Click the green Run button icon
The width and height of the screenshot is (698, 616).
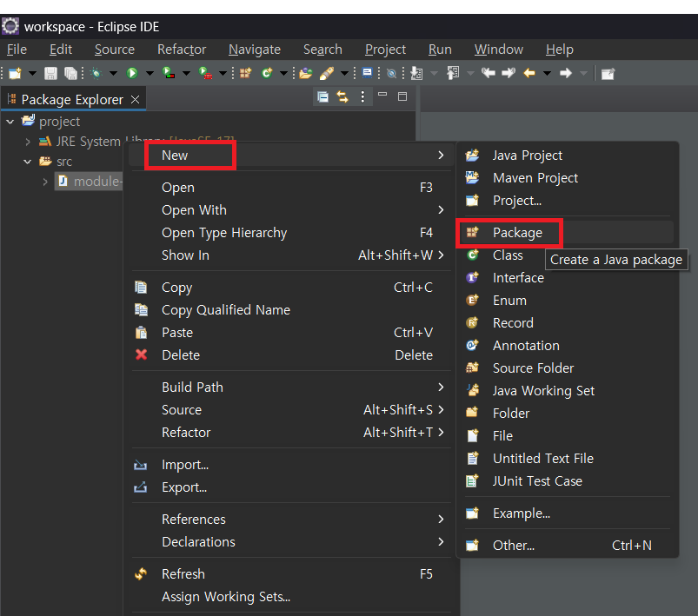pyautogui.click(x=132, y=73)
